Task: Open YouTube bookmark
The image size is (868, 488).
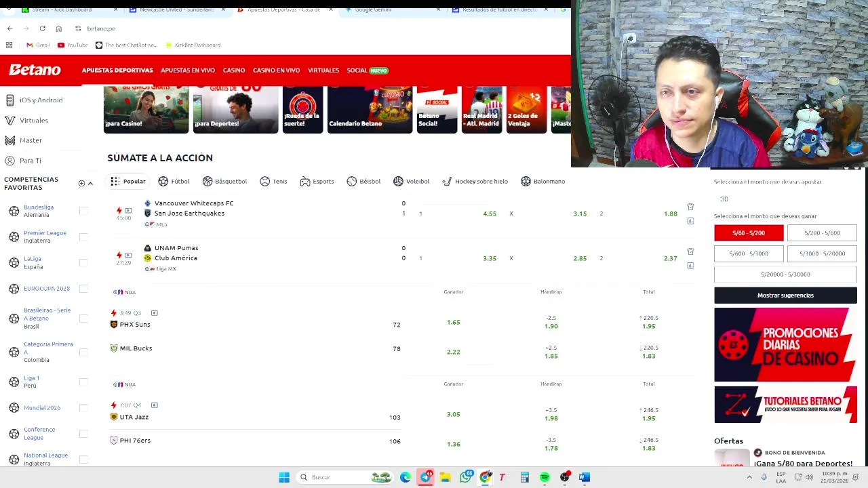Action: tap(73, 45)
